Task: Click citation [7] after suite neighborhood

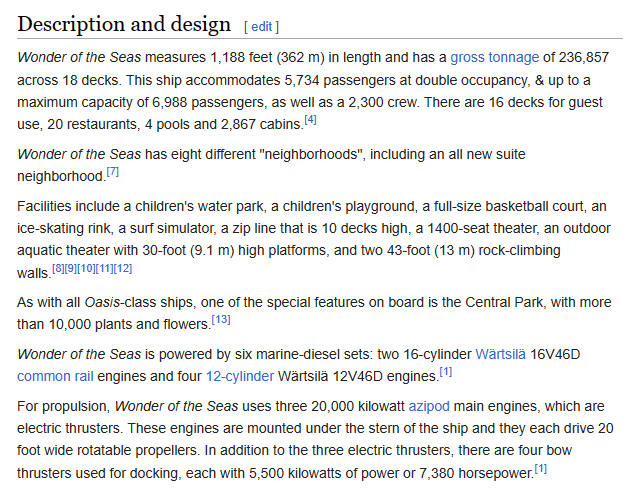Action: 113,173
